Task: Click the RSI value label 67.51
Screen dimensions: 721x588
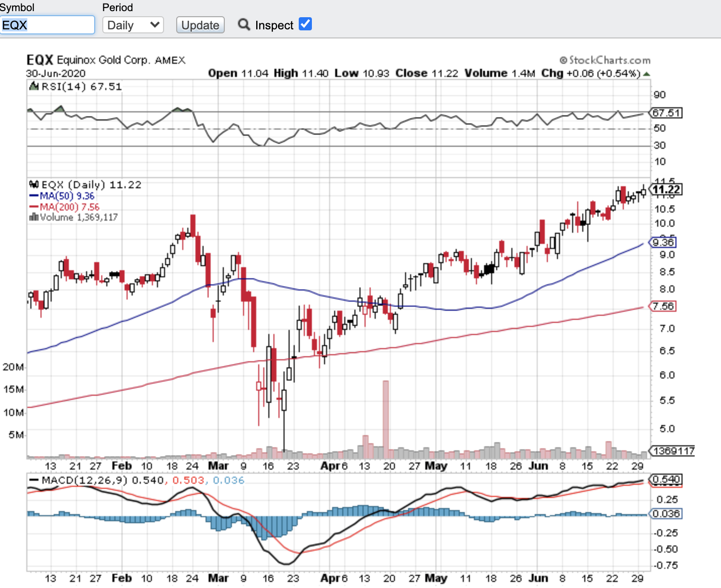Action: pyautogui.click(x=666, y=113)
